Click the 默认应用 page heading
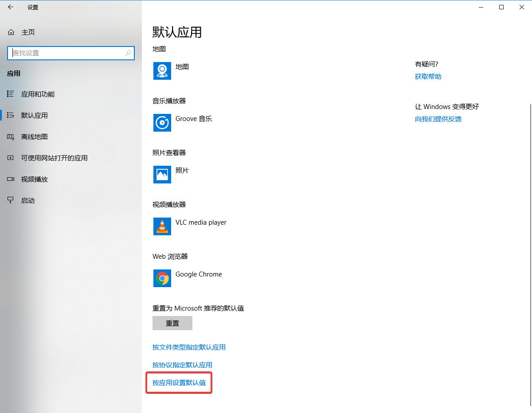 click(x=177, y=32)
